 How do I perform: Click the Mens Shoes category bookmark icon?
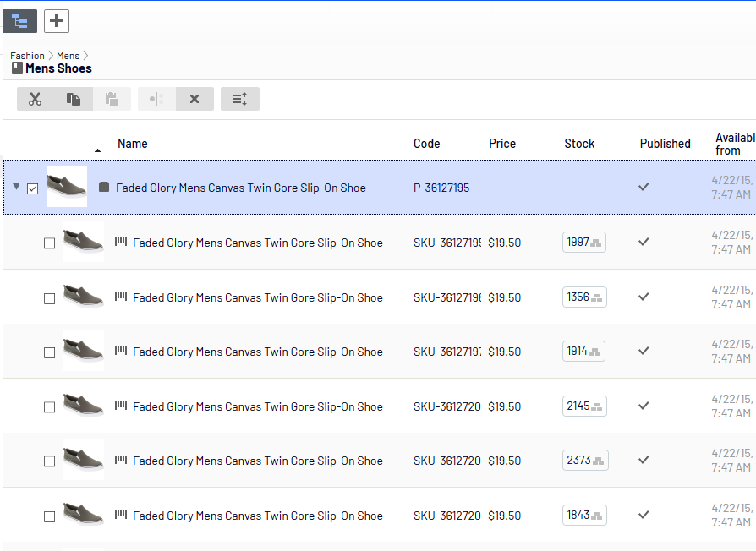pyautogui.click(x=18, y=68)
